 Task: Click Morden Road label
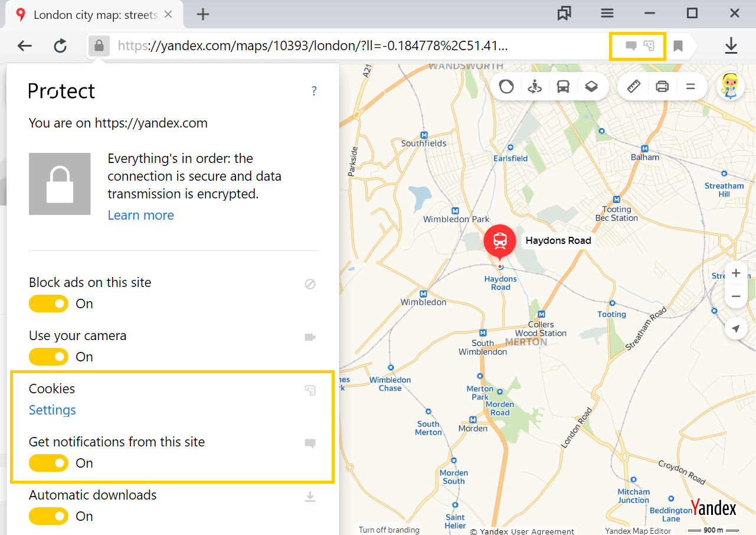click(500, 409)
